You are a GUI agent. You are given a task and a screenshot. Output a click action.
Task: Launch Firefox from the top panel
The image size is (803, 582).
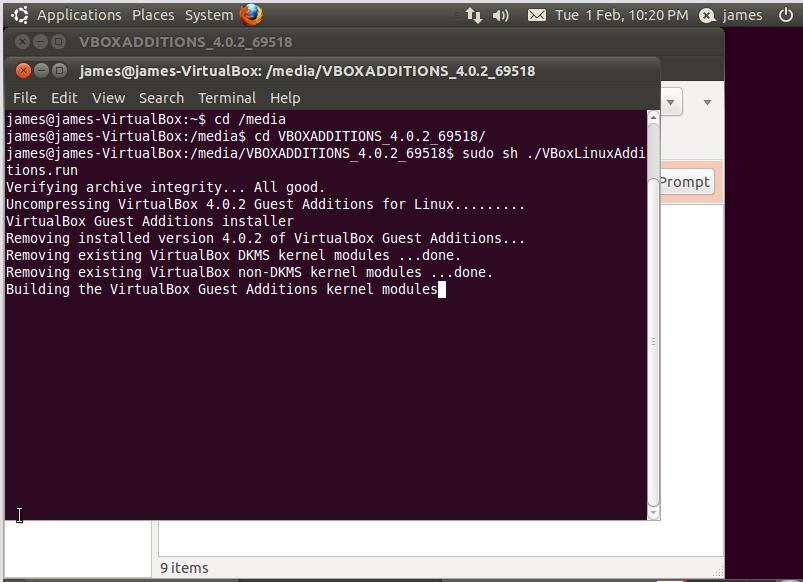[251, 14]
